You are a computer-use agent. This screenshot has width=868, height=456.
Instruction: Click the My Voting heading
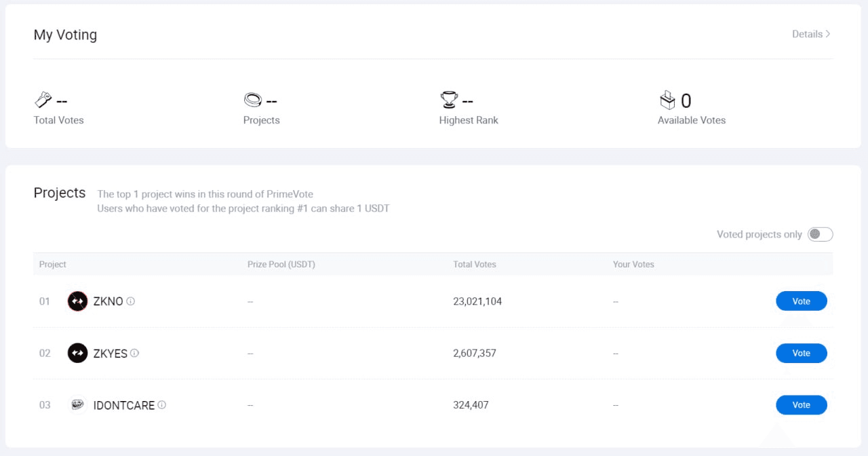click(65, 35)
